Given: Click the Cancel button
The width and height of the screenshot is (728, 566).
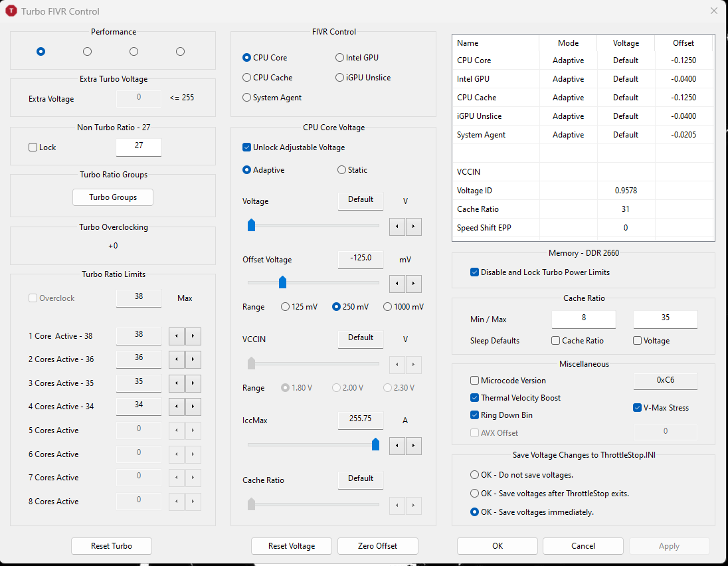Looking at the screenshot, I should click(583, 546).
